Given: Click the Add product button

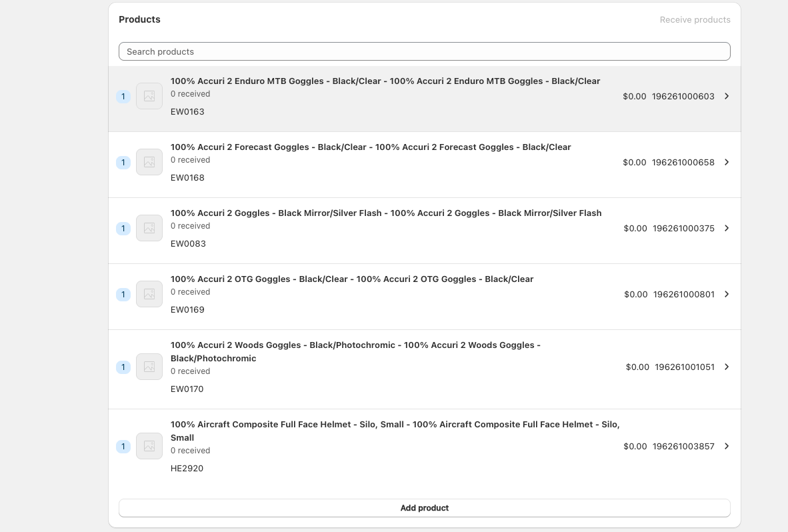Looking at the screenshot, I should pyautogui.click(x=424, y=508).
